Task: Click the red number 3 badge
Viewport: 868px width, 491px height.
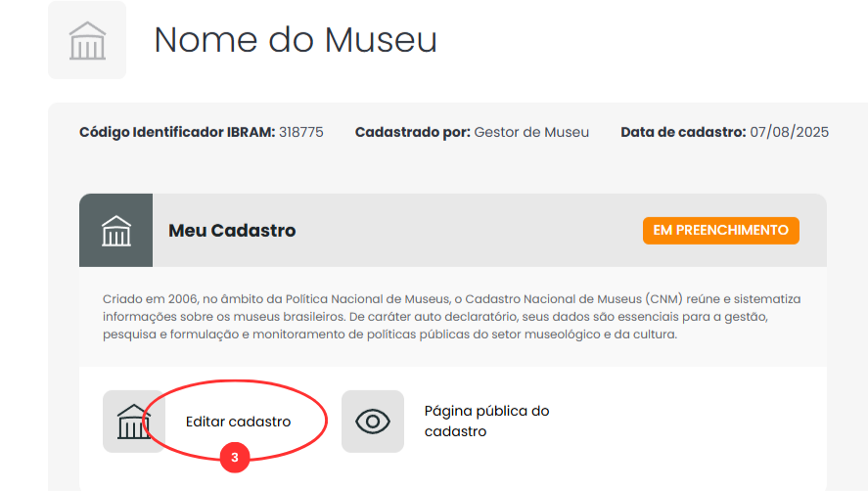Action: (234, 457)
